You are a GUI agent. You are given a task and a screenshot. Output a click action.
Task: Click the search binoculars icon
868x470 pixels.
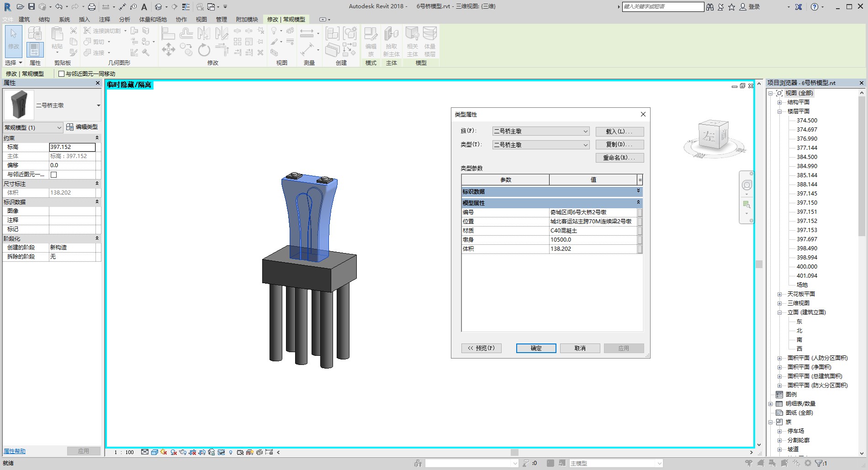[709, 7]
